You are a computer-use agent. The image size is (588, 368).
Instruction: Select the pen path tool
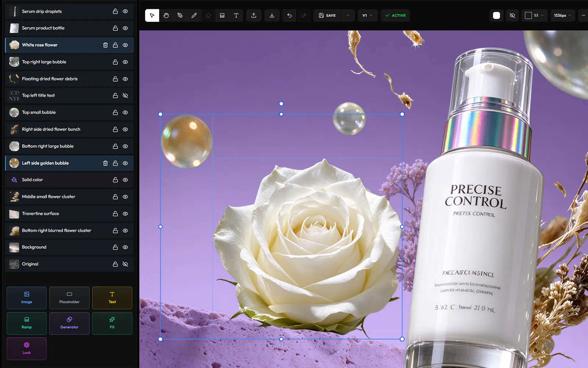coord(180,15)
